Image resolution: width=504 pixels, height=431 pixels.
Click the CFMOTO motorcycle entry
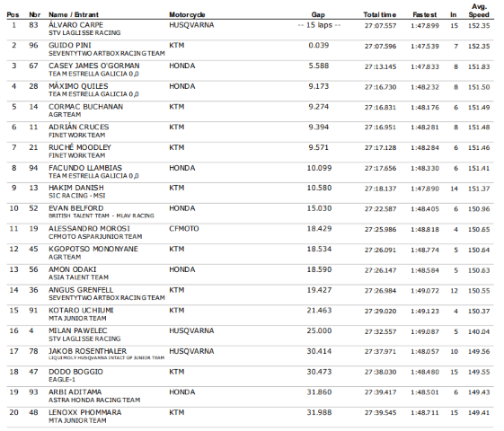tap(184, 228)
